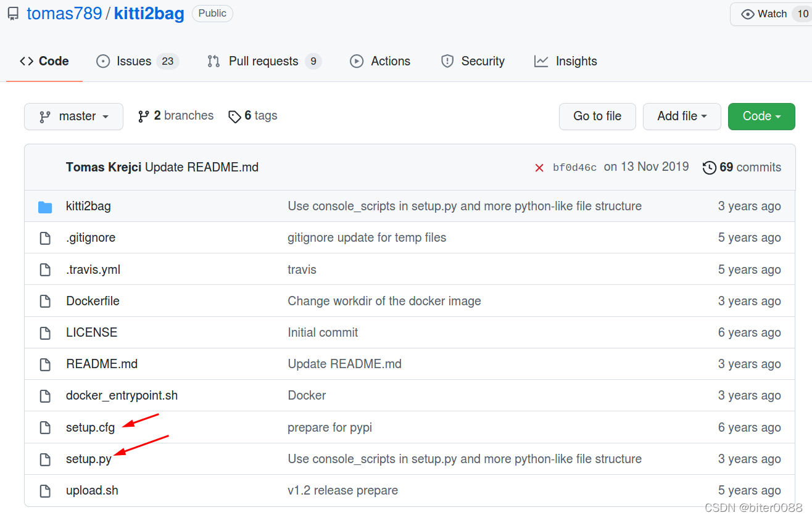The image size is (812, 518).
Task: Open the 69 commits history link
Action: point(742,168)
